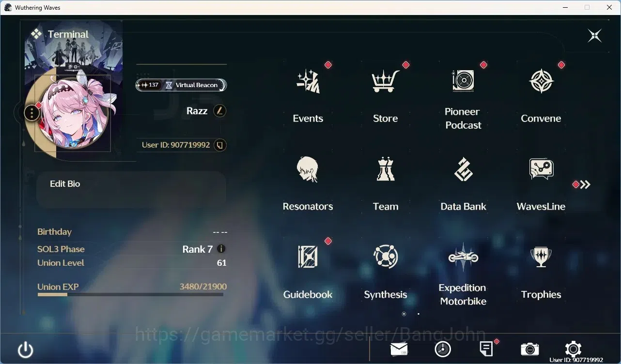Click the Union EXP value 3480/21900
The width and height of the screenshot is (621, 364).
pyautogui.click(x=203, y=287)
